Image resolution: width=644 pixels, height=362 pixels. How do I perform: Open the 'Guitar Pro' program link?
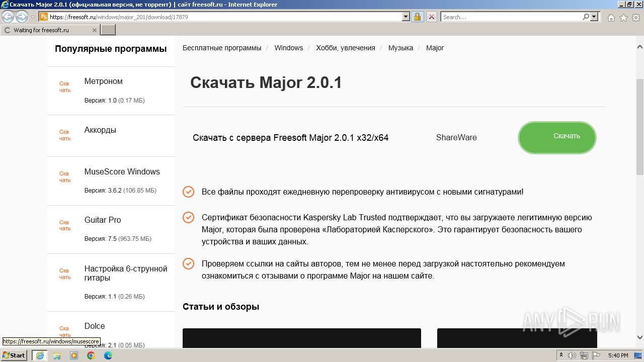tap(103, 220)
